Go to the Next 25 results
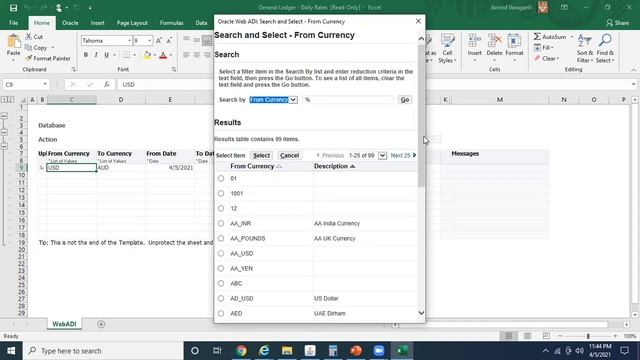Screen dimensions: 640x360 tap(403, 156)
